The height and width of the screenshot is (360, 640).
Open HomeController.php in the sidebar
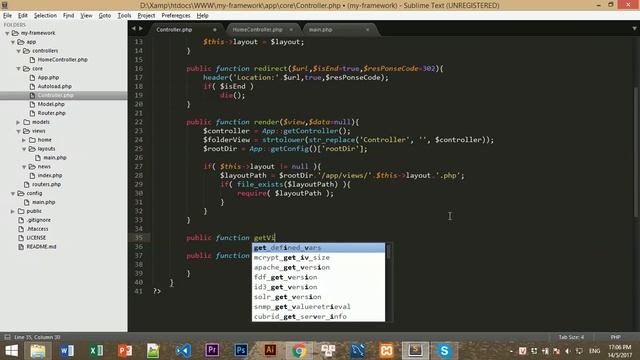click(62, 60)
